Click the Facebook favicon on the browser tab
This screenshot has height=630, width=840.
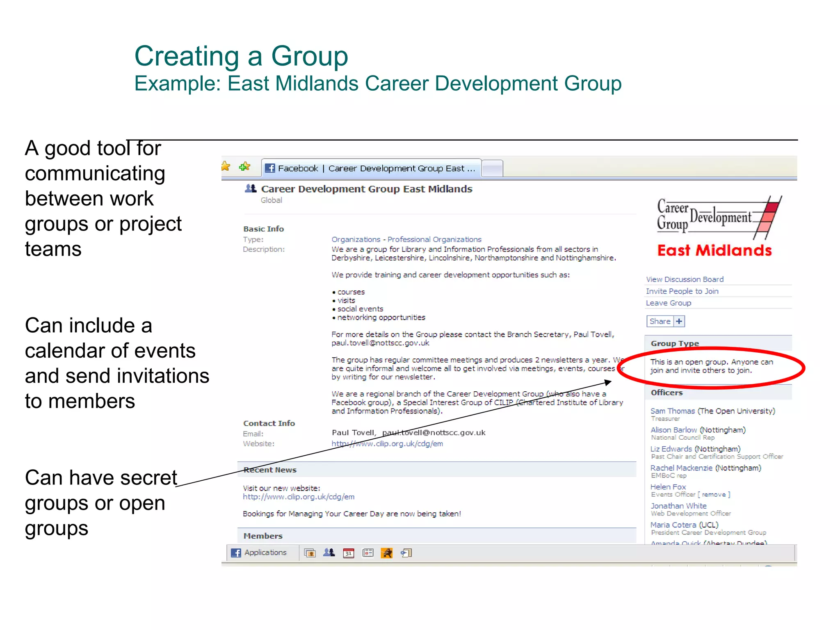(270, 168)
